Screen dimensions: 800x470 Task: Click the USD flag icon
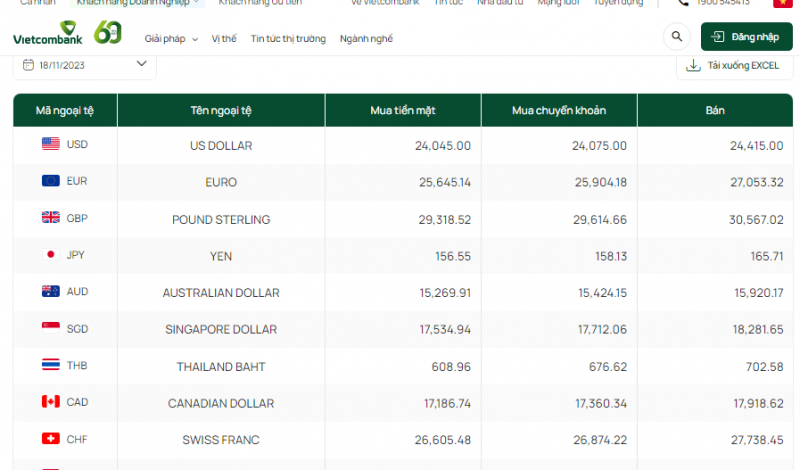[x=51, y=144]
